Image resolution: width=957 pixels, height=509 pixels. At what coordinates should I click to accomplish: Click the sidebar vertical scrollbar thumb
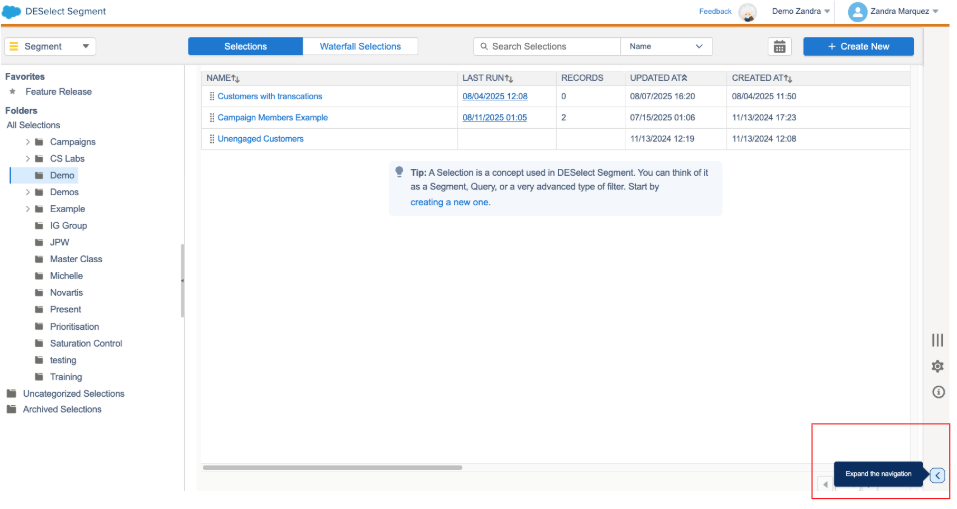pyautogui.click(x=182, y=281)
